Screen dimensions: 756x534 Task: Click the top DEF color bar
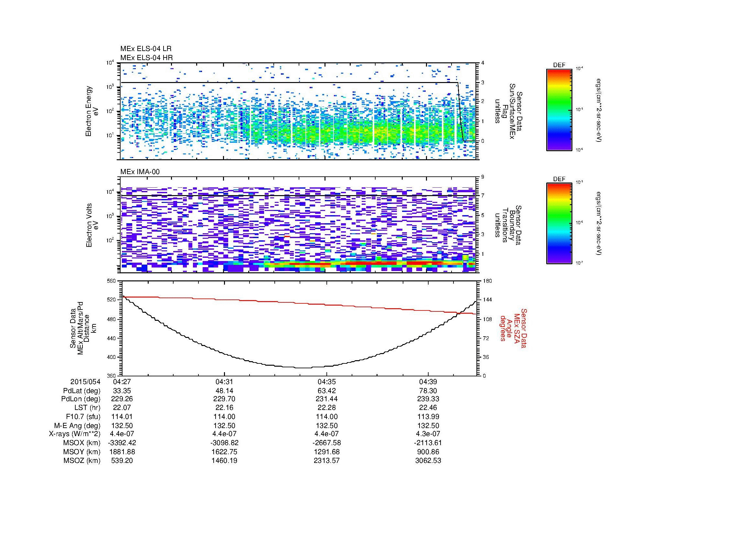point(559,110)
